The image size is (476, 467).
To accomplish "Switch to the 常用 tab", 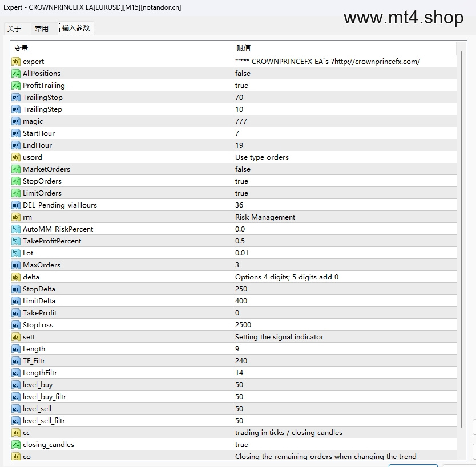I will (42, 29).
